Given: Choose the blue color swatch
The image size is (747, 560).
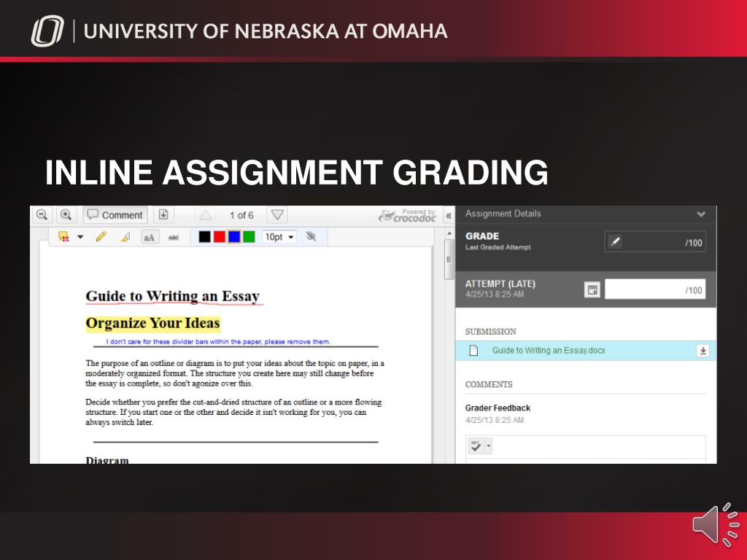Looking at the screenshot, I should (x=234, y=237).
